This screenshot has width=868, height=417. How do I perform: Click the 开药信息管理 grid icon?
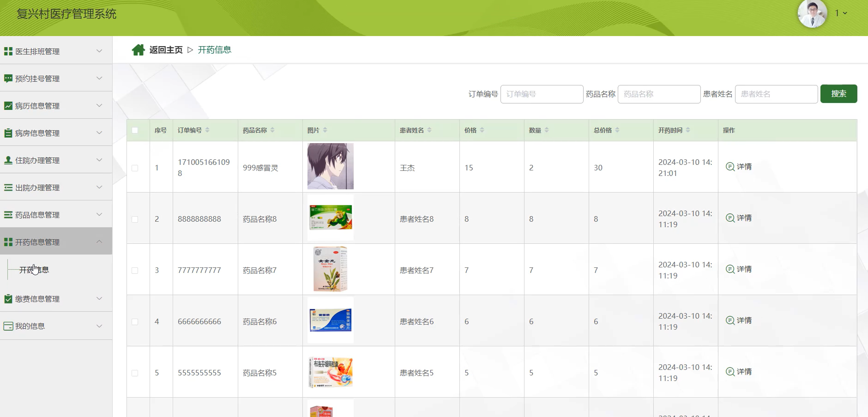[8, 242]
